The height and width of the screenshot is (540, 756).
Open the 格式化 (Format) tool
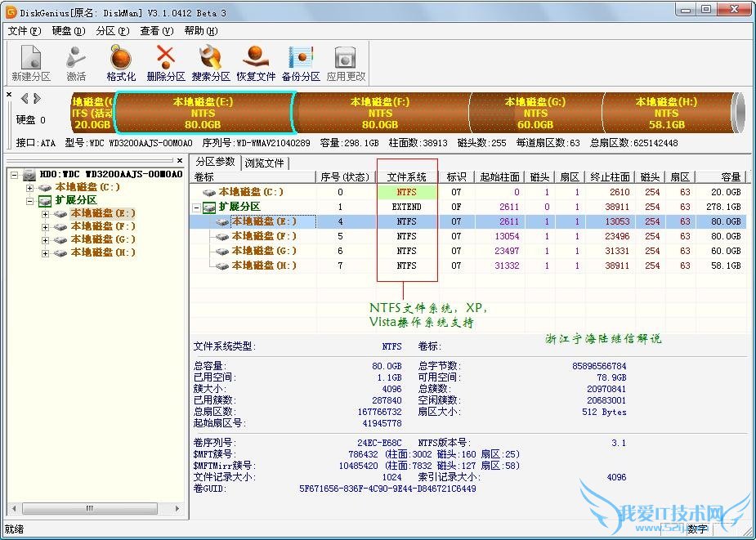coord(120,63)
